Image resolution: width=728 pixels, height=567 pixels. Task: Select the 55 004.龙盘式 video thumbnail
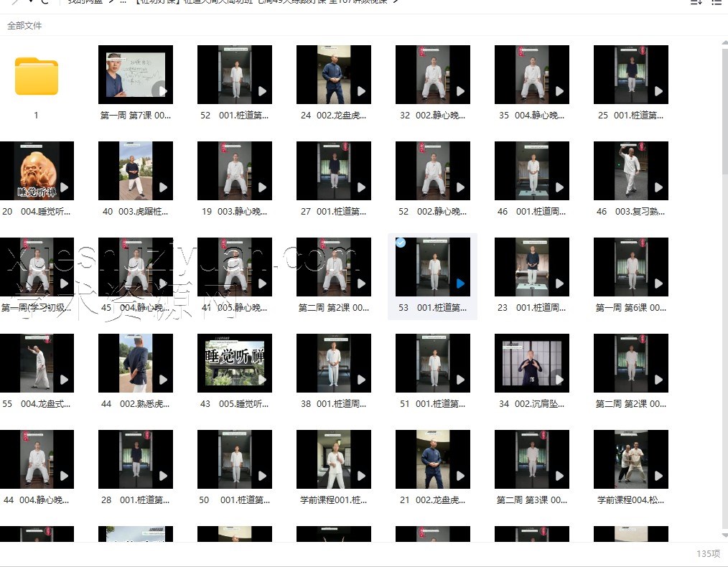(36, 362)
